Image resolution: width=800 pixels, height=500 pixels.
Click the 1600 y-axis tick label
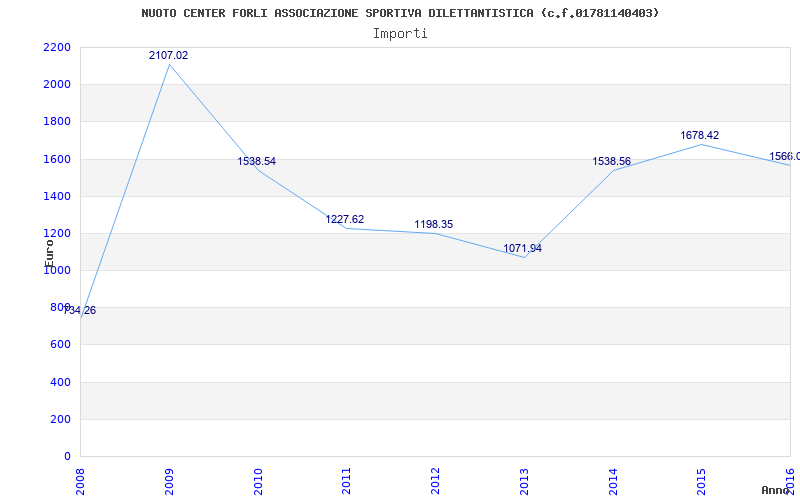(57, 159)
